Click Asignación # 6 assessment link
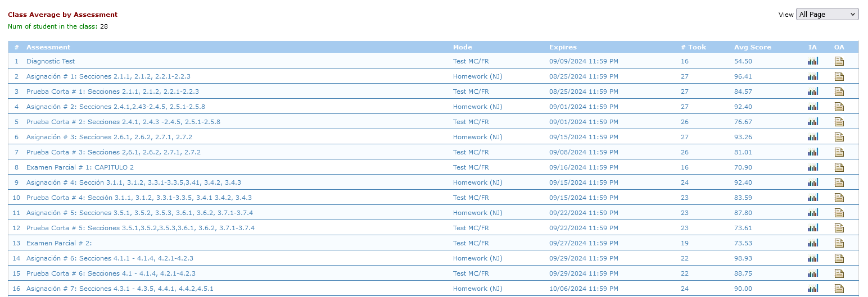This screenshot has width=868, height=297. 110,258
